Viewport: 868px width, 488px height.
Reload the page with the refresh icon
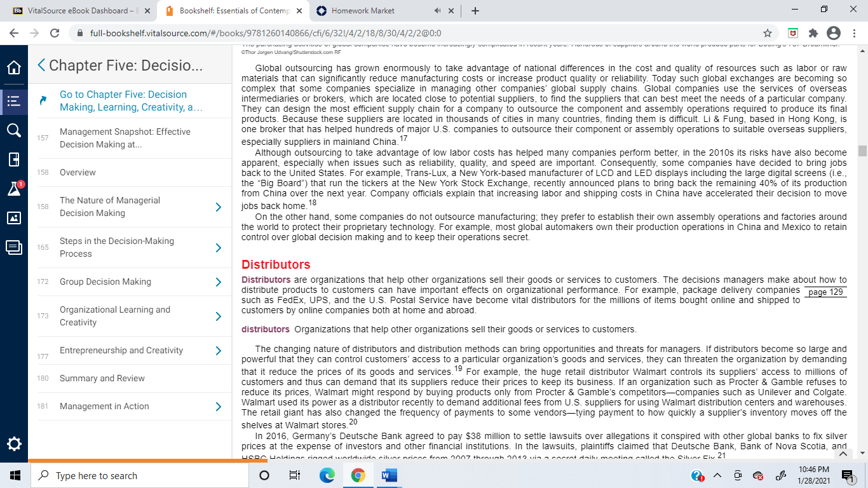point(55,33)
